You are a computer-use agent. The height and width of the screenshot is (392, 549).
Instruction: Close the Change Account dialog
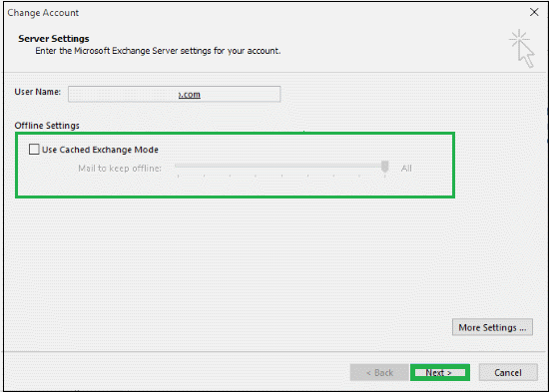tap(534, 12)
